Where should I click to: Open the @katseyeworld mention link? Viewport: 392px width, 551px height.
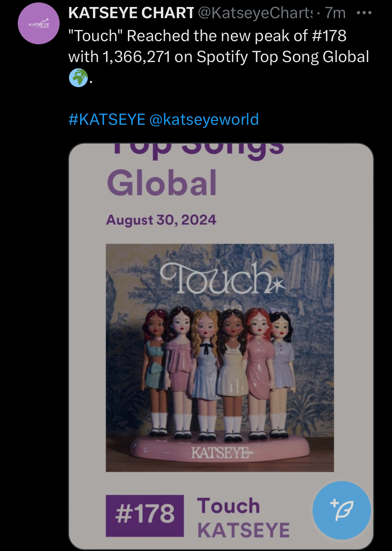(204, 120)
